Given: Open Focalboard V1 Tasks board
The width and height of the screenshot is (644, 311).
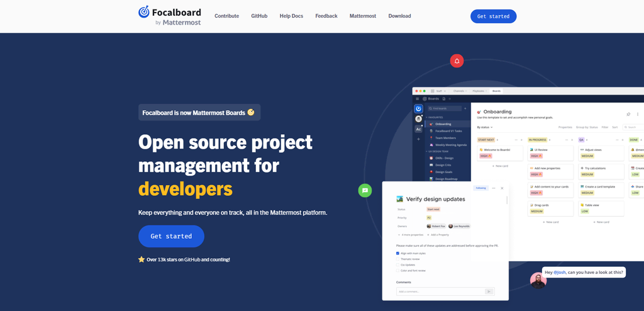Looking at the screenshot, I should 448,131.
